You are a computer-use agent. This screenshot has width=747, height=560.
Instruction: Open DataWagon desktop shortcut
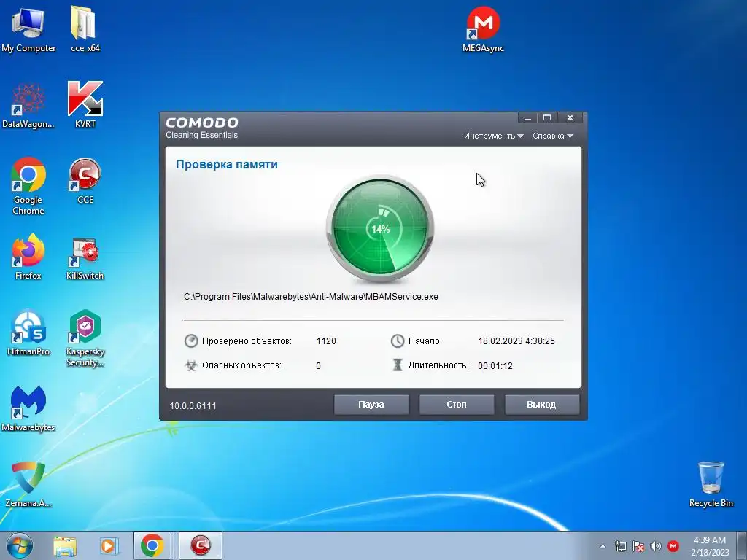[x=28, y=105]
